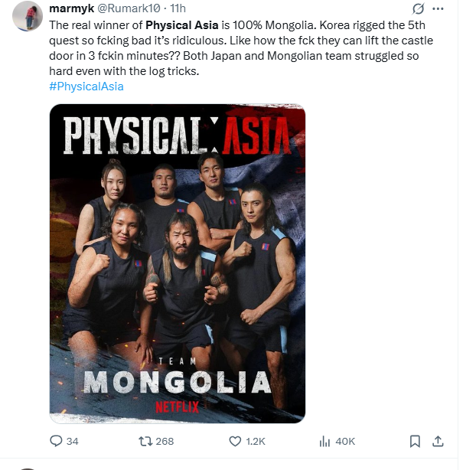Click the marmyk display name
Viewport: 476px width, 470px height.
click(x=72, y=8)
